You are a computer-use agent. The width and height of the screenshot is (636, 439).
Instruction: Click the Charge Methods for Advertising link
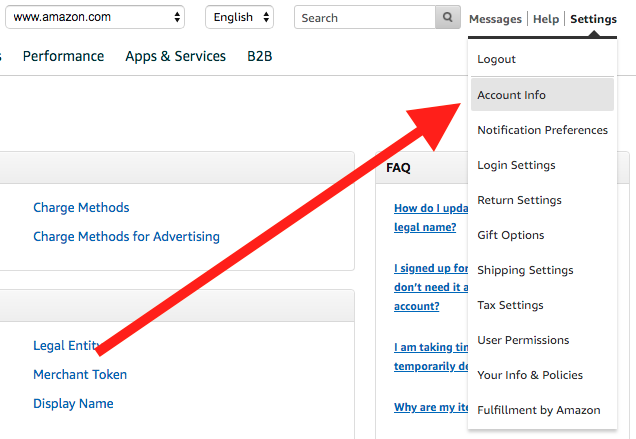(126, 237)
